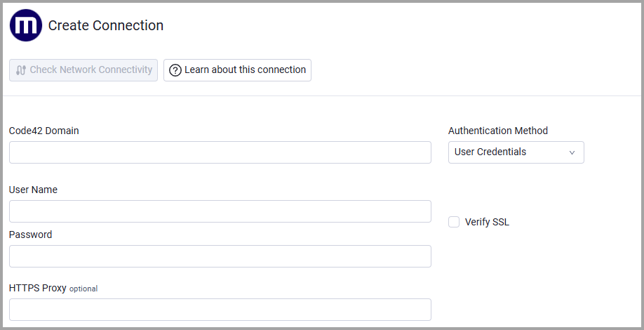
Task: Enable the Verify SSL checkbox
Action: (454, 222)
